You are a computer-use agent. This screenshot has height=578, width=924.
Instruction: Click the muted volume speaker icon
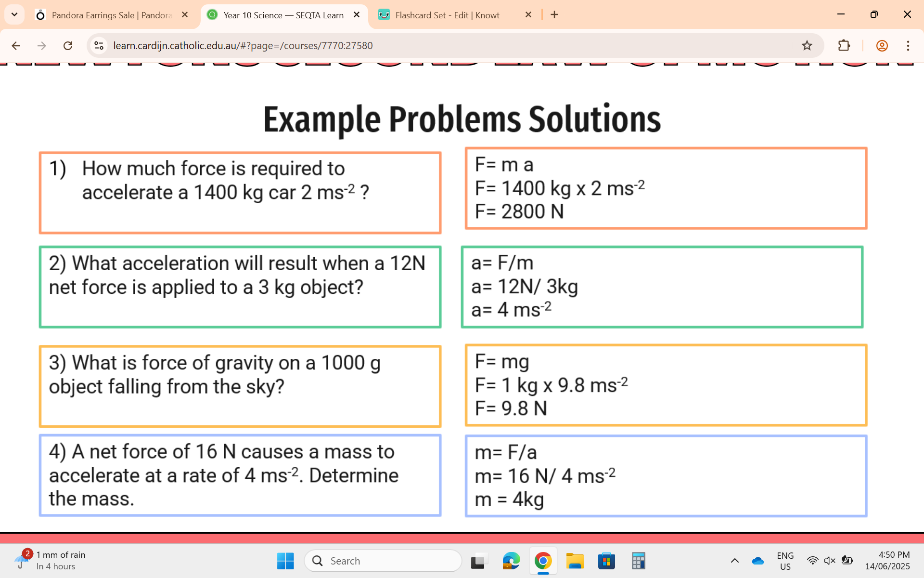tap(830, 561)
